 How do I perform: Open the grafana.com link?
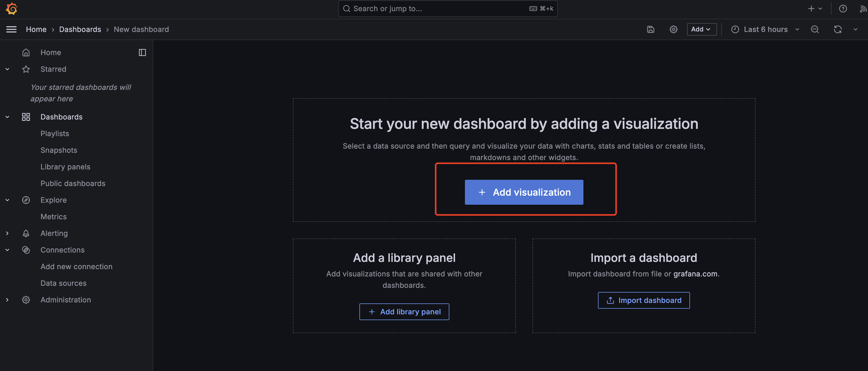pos(695,274)
